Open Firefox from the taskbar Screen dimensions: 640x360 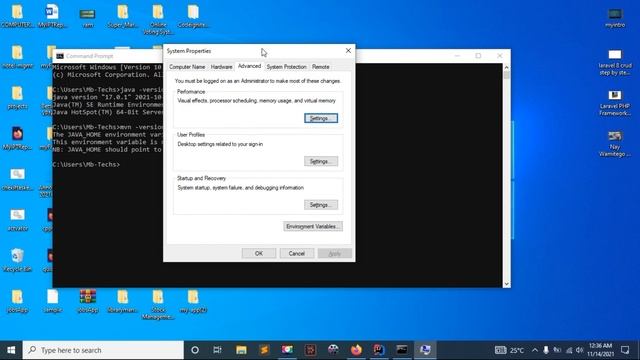(x=356, y=350)
